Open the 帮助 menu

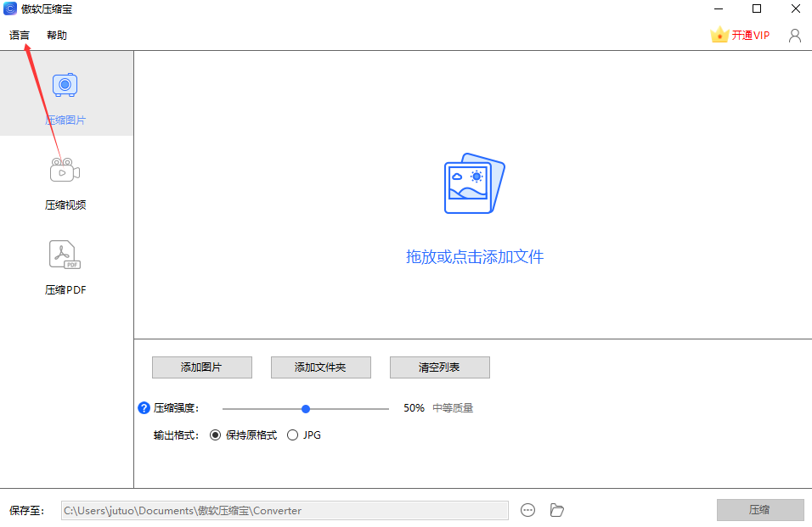tap(57, 35)
